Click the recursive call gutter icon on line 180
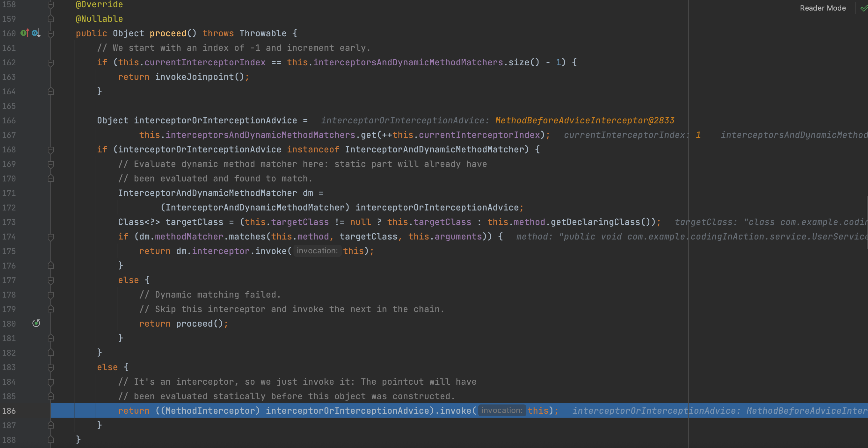Viewport: 868px width, 448px height. pyautogui.click(x=36, y=323)
